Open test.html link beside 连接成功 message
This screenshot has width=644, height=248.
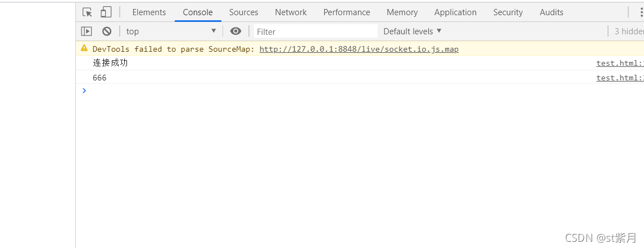tap(620, 64)
